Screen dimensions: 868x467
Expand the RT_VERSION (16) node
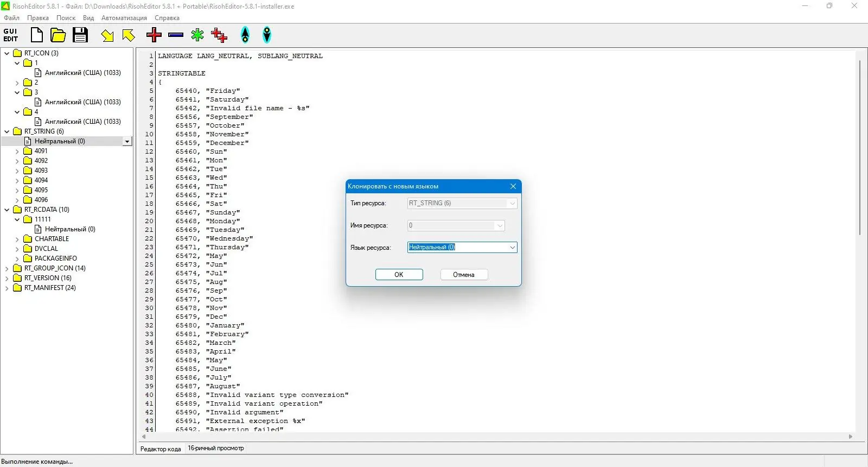click(x=7, y=278)
